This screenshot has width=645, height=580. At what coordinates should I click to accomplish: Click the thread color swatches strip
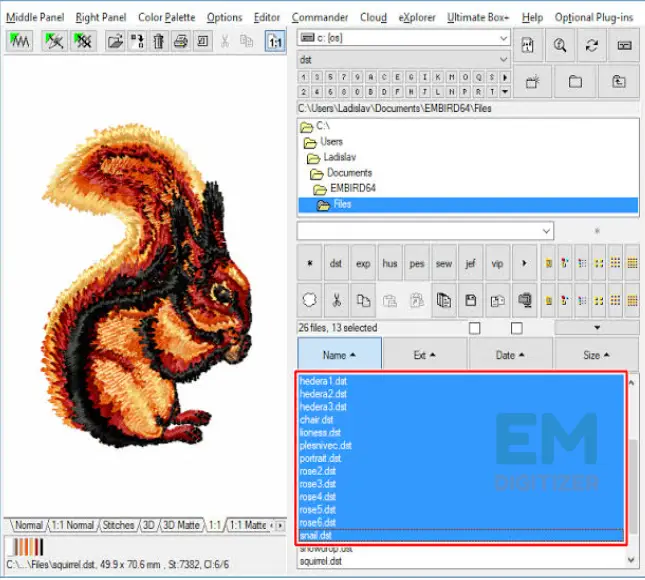point(28,547)
